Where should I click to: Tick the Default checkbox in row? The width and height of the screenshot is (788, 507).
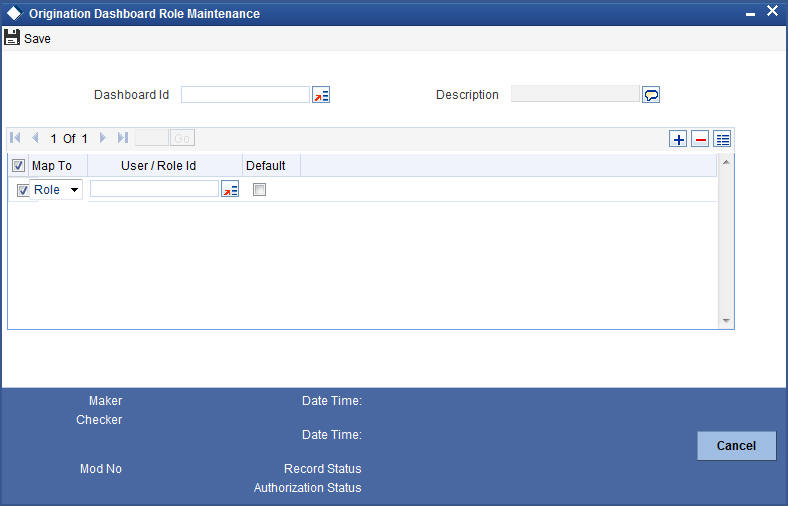(x=259, y=189)
